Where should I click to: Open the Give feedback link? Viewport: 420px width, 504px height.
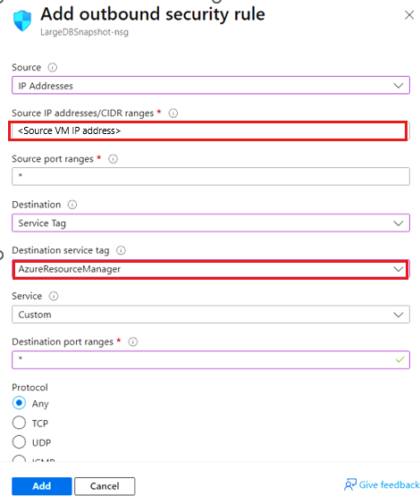(x=382, y=484)
